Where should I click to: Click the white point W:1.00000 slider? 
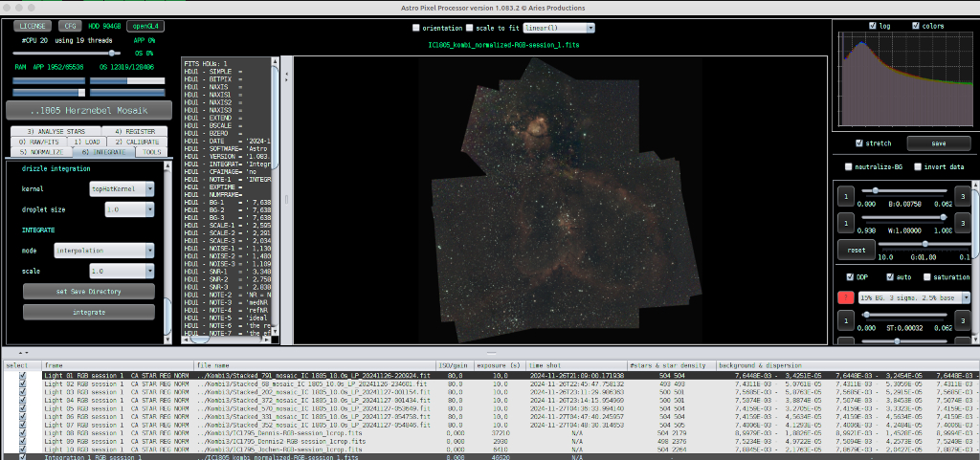903,216
